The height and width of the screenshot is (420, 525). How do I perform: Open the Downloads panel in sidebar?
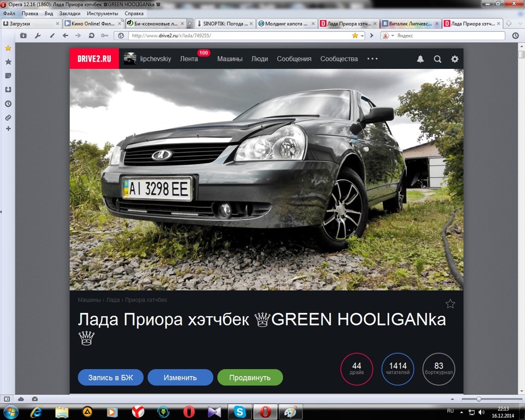pos(8,90)
